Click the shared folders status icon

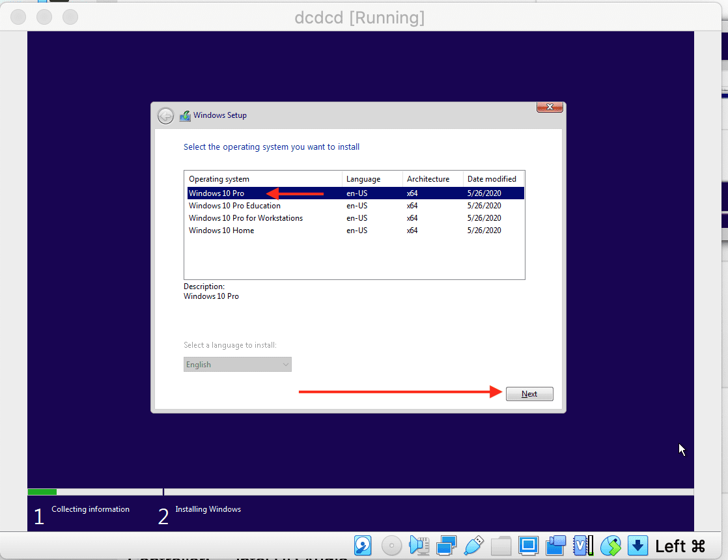(501, 545)
